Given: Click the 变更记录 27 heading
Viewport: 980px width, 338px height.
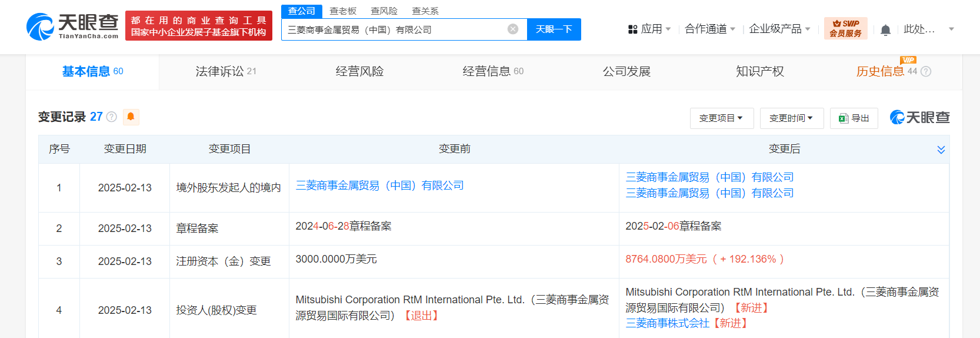Looking at the screenshot, I should pos(71,117).
